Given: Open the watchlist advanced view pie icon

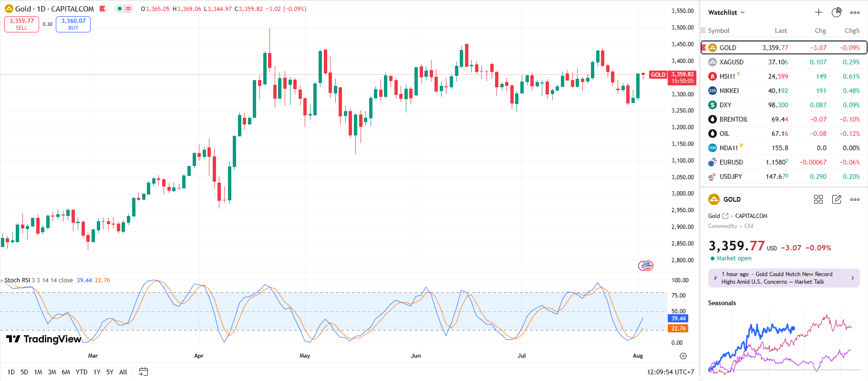Looking at the screenshot, I should 837,12.
